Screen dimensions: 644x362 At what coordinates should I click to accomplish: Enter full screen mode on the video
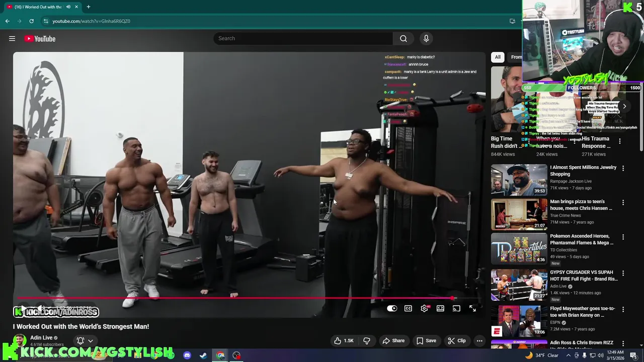click(472, 308)
